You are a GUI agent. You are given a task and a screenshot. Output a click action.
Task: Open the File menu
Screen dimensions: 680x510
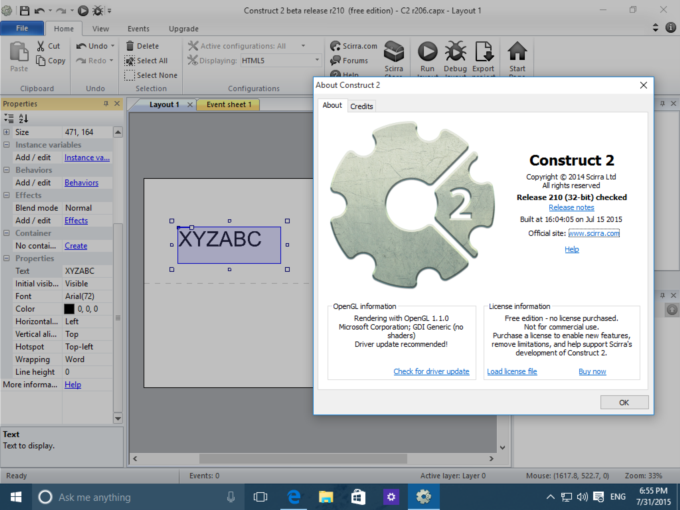click(x=22, y=28)
